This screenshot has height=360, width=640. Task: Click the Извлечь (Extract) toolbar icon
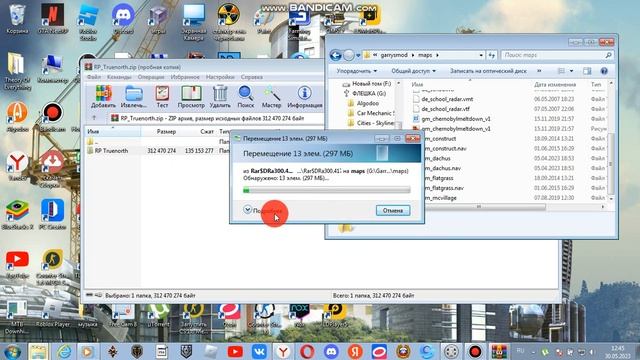(x=133, y=96)
